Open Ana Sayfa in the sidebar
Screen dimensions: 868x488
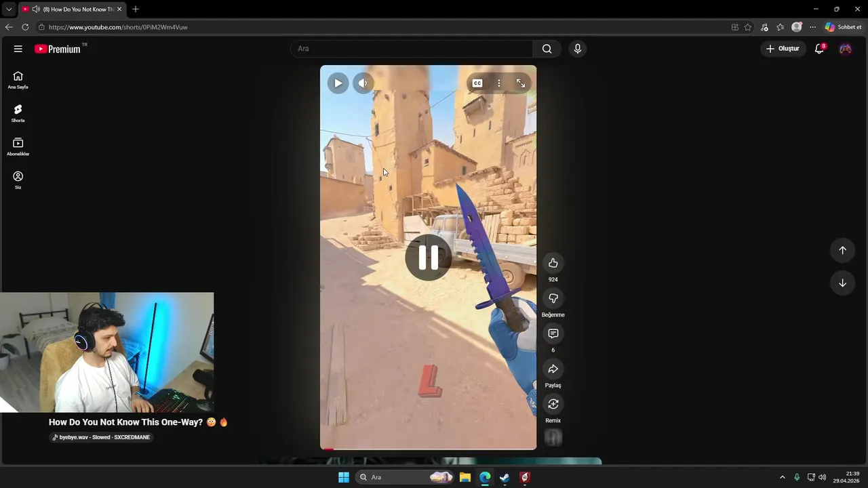point(18,80)
